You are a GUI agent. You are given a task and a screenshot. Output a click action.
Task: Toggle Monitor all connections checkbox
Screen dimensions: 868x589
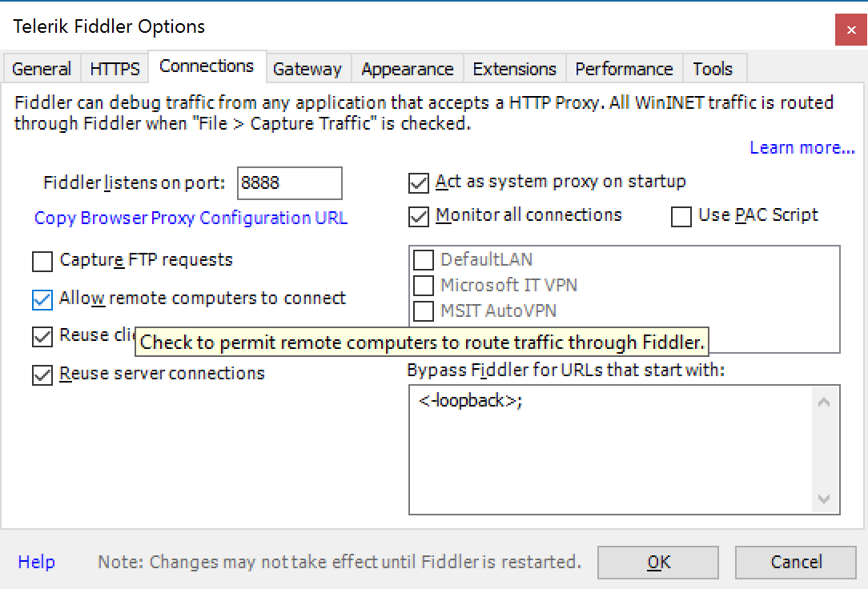click(x=419, y=216)
